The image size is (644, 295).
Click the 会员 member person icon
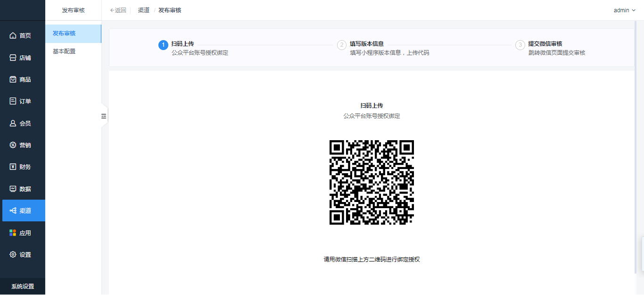tap(13, 123)
